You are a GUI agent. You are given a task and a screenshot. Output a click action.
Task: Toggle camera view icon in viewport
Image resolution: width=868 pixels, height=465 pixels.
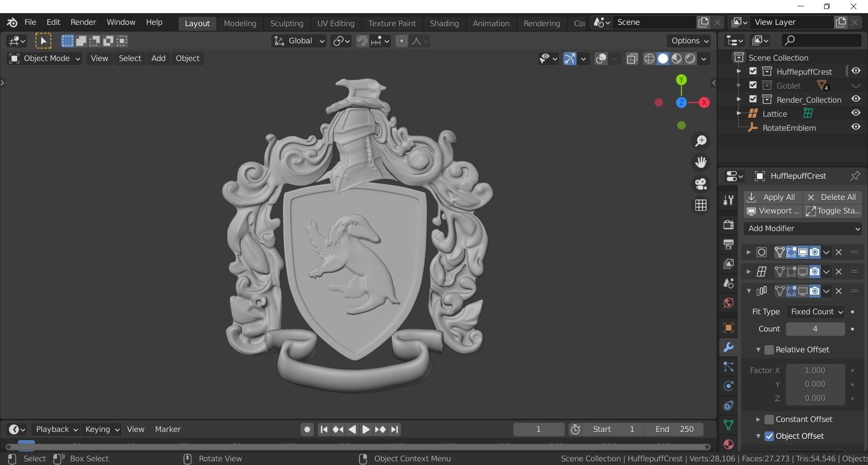point(701,184)
